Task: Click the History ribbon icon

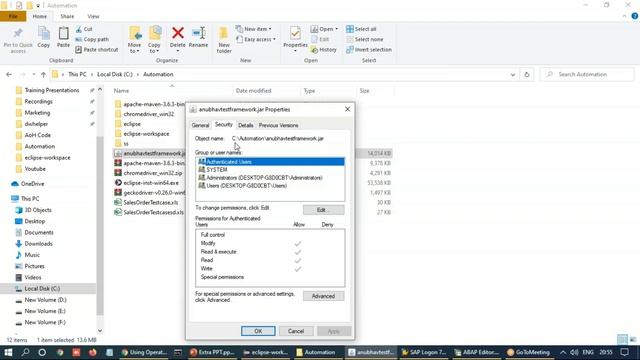Action: point(314,50)
